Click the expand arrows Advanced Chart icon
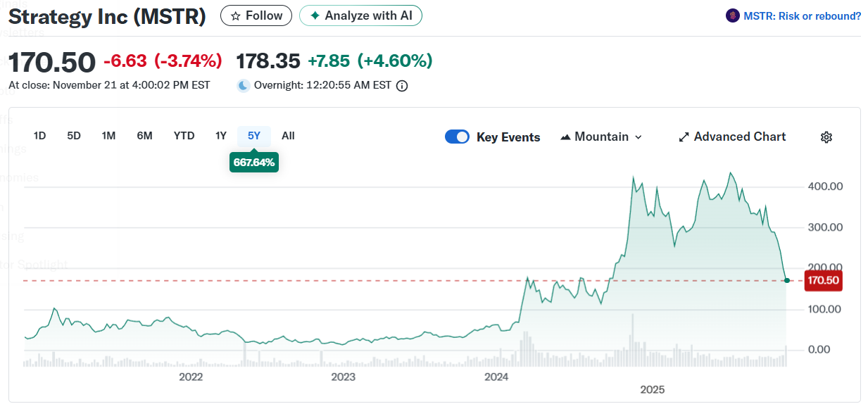This screenshot has height=404, width=868. coord(684,137)
